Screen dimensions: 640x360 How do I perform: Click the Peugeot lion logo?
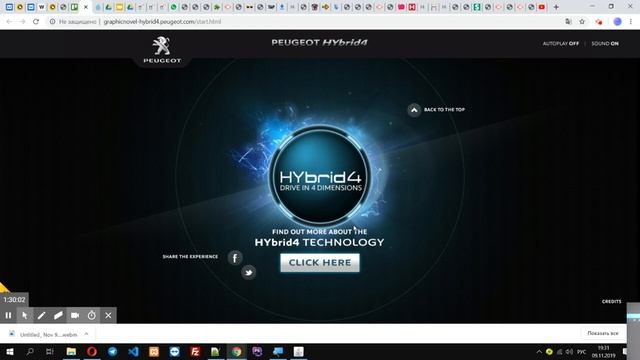(162, 49)
